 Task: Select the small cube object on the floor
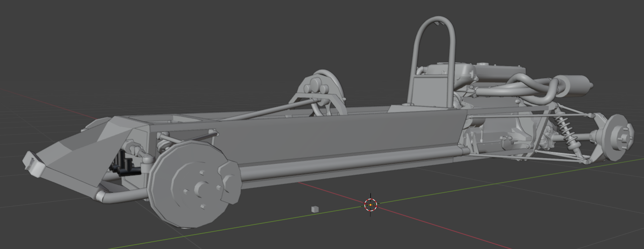coord(315,209)
